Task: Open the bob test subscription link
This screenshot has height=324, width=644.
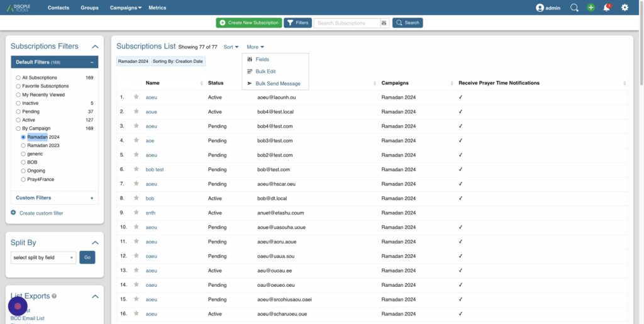Action: [155, 169]
